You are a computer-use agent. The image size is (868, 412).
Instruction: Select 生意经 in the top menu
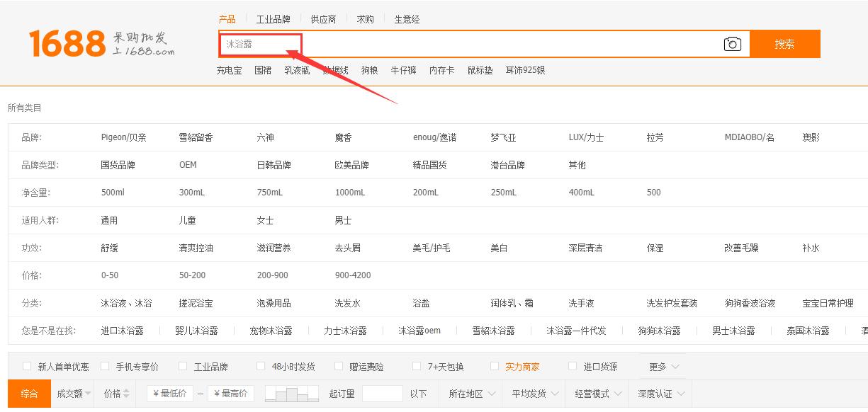tap(407, 19)
